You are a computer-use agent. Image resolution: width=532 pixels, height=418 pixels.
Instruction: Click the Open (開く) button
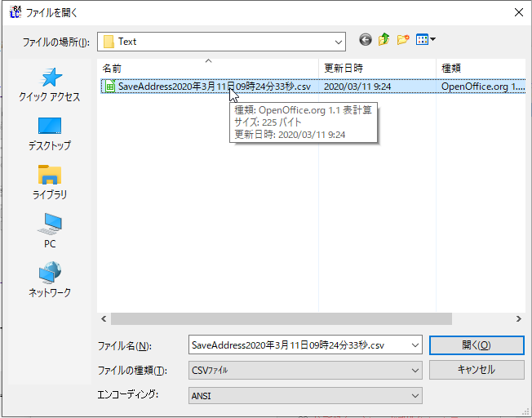(x=477, y=345)
